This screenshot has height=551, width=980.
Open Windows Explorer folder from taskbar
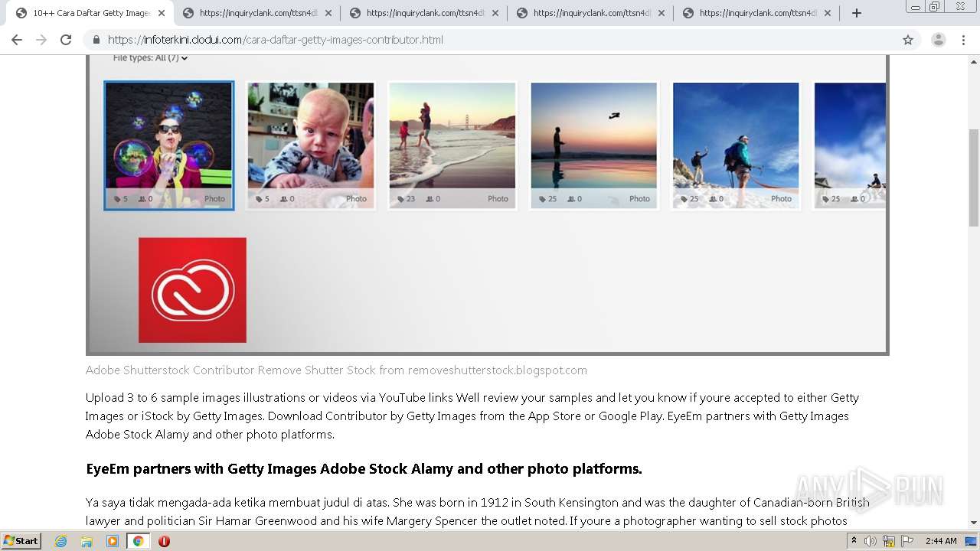coord(87,541)
